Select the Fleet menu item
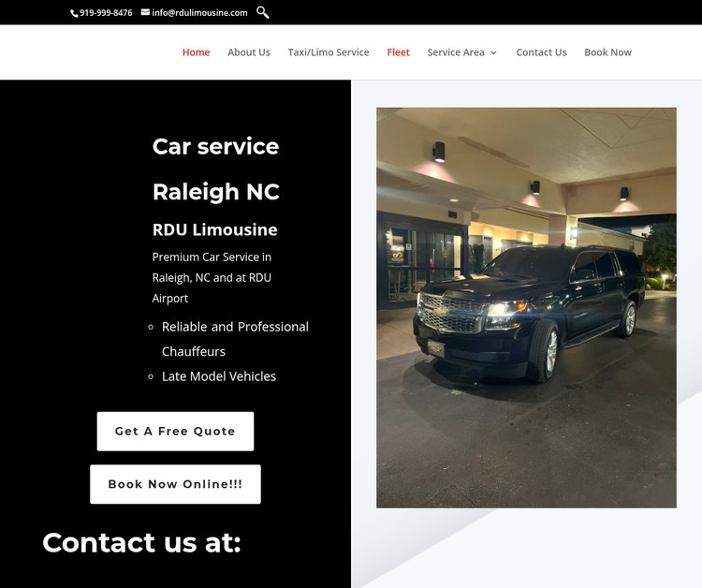702x588 pixels. (399, 52)
